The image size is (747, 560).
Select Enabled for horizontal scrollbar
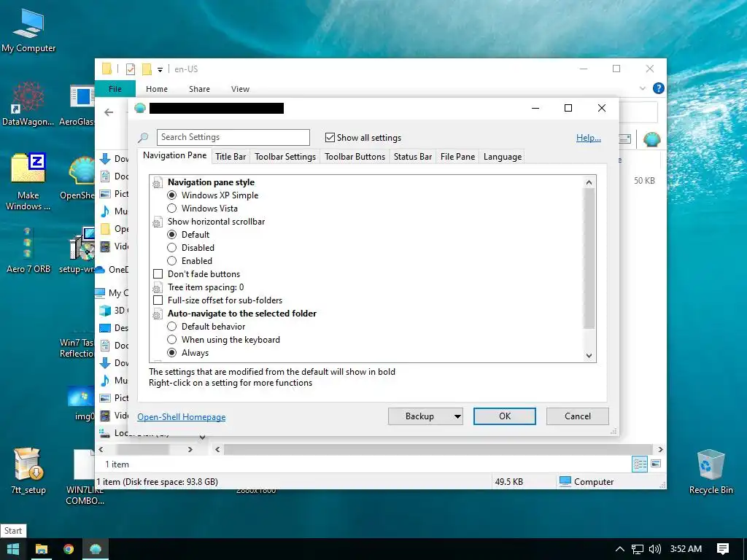(172, 260)
